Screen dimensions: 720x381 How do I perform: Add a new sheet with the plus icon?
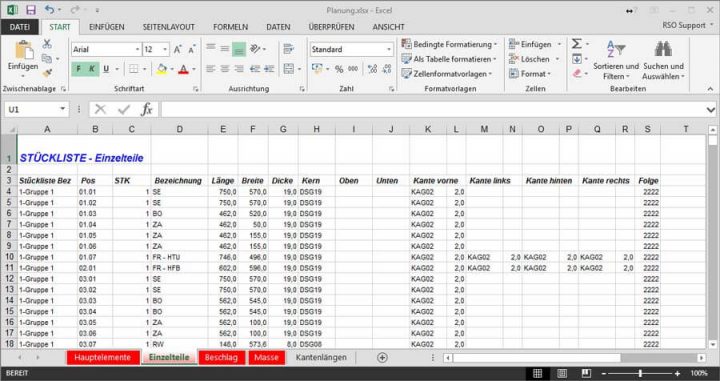coord(382,358)
